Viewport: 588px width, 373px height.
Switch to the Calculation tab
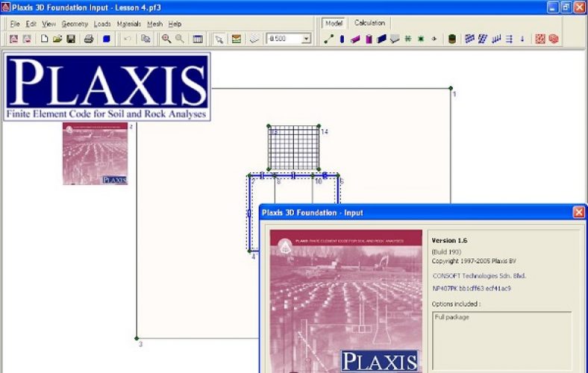click(369, 23)
